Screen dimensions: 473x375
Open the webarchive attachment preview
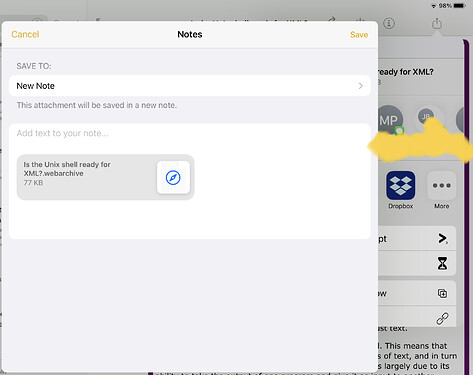pos(105,177)
